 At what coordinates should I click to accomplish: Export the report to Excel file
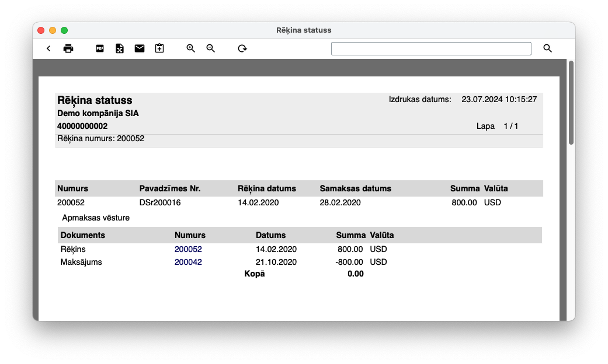coord(120,48)
